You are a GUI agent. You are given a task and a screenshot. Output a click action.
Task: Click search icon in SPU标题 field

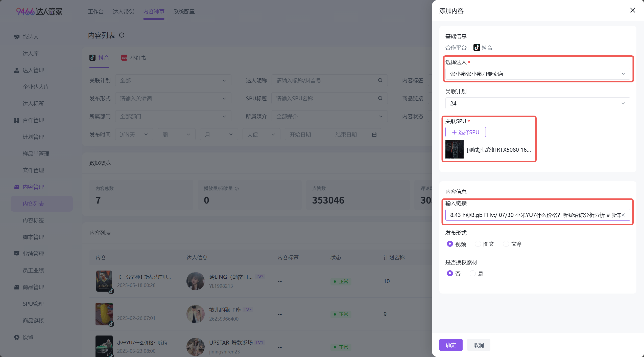pos(380,98)
